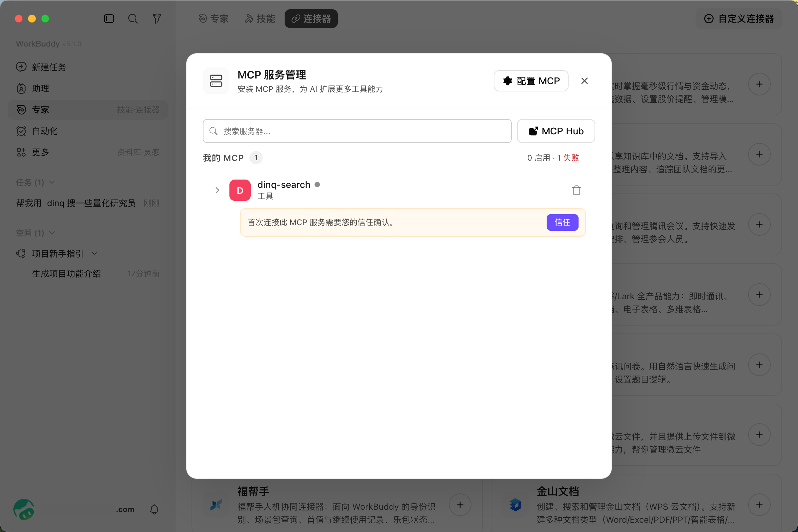Image resolution: width=798 pixels, height=532 pixels.
Task: Open MCP Hub link button
Action: pyautogui.click(x=556, y=131)
